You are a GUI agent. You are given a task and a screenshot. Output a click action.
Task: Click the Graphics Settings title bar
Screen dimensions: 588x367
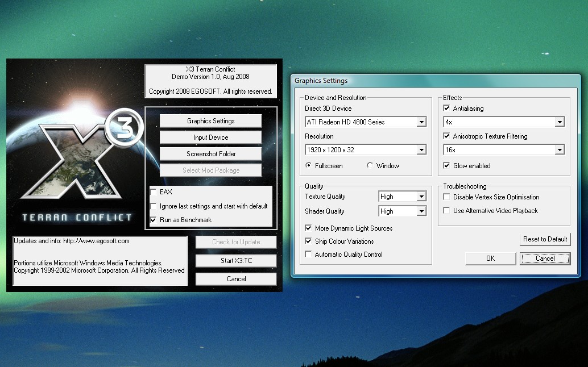436,81
